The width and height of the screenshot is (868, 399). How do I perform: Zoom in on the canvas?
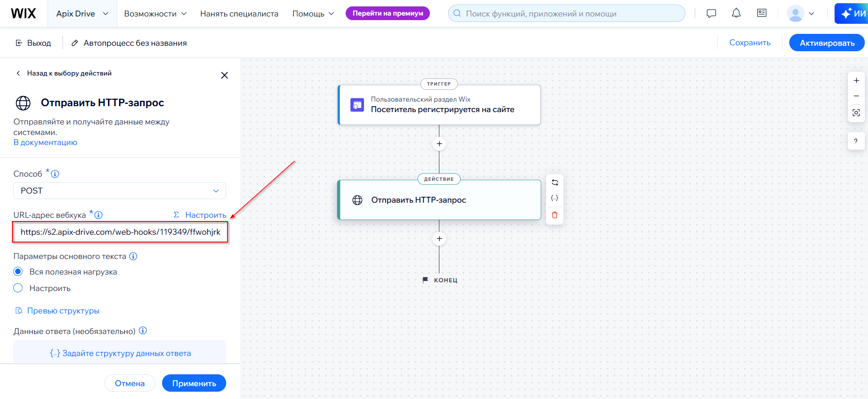click(x=856, y=81)
